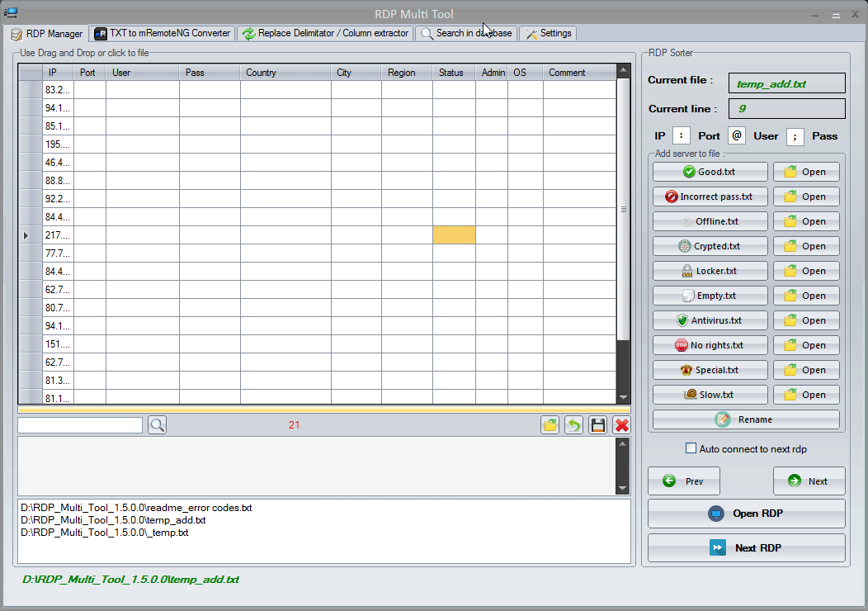Click the Port-User delimiter field containing @
Viewport: 868px width, 611px height.
pos(737,135)
